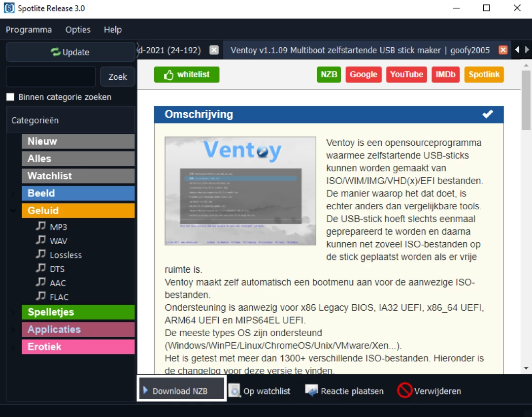The image size is (532, 417).
Task: Collapse the Geluid category
Action: (x=13, y=210)
